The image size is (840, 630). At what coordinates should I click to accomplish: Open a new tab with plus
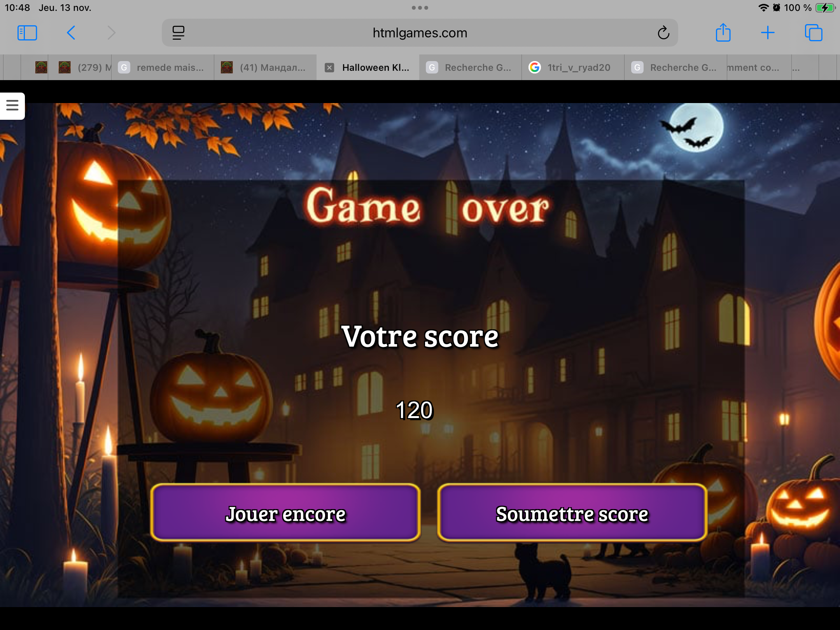pyautogui.click(x=767, y=33)
